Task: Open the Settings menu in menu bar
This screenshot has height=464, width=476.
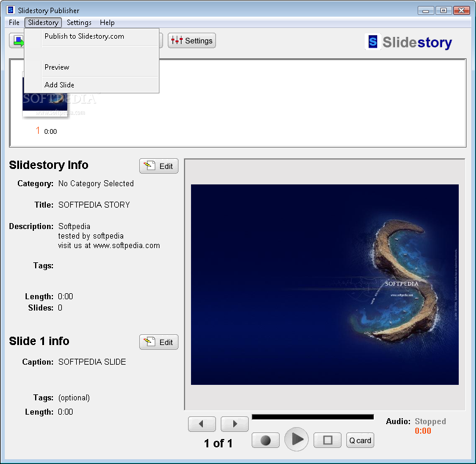Action: click(x=79, y=23)
